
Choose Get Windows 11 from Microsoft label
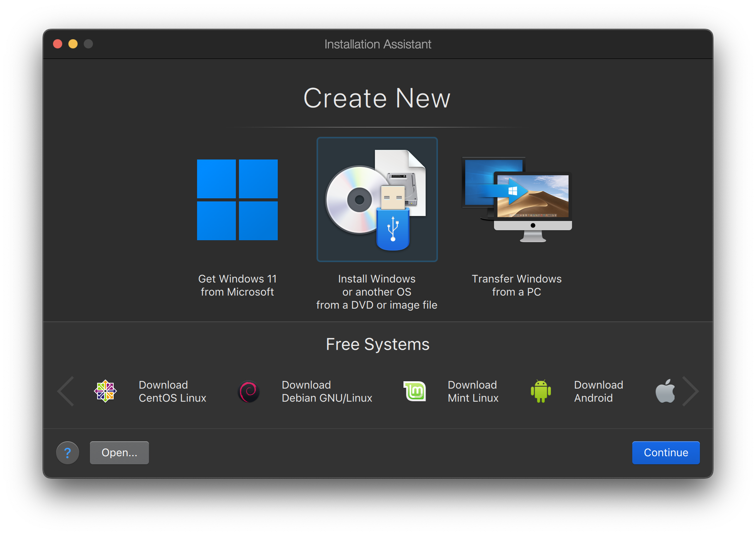tap(237, 285)
